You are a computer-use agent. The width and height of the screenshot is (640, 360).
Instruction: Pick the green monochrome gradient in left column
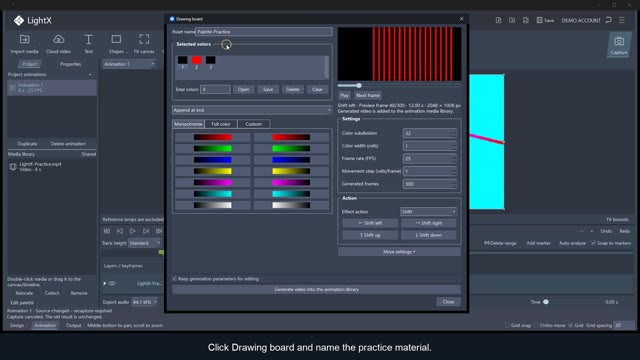pos(213,149)
